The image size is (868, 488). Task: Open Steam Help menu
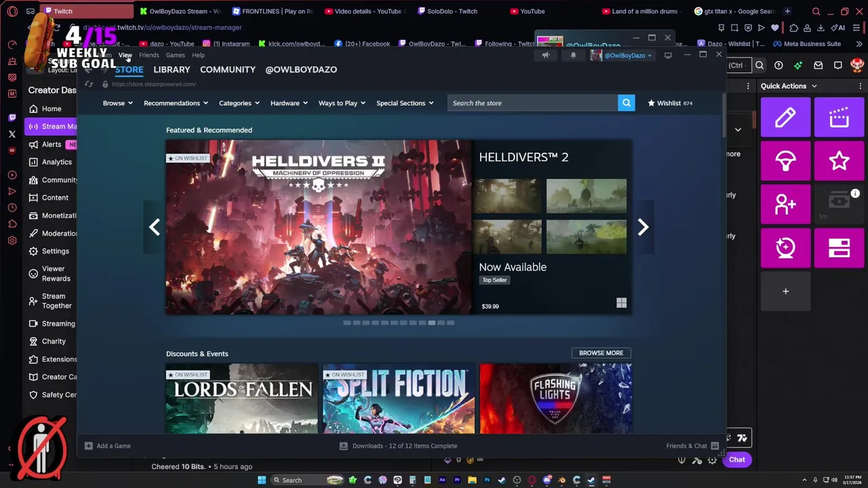198,56
